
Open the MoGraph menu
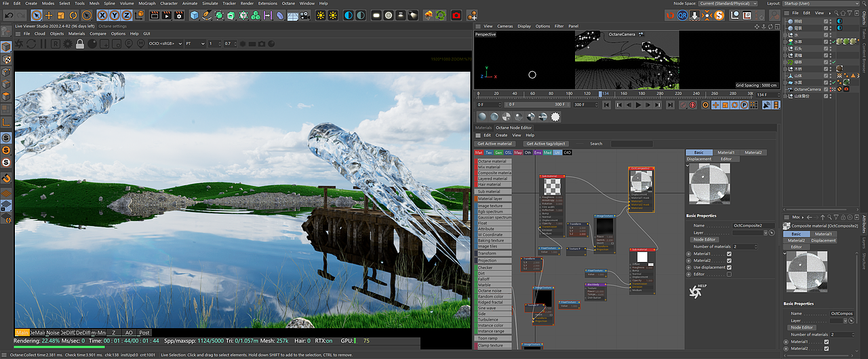click(146, 3)
